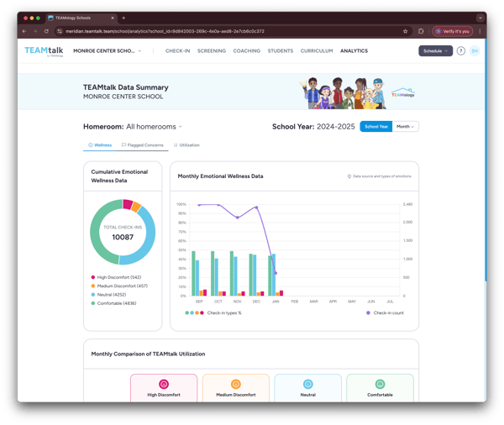Expand tab search chevron in title bar
The image size is (504, 425).
pyautogui.click(x=480, y=18)
